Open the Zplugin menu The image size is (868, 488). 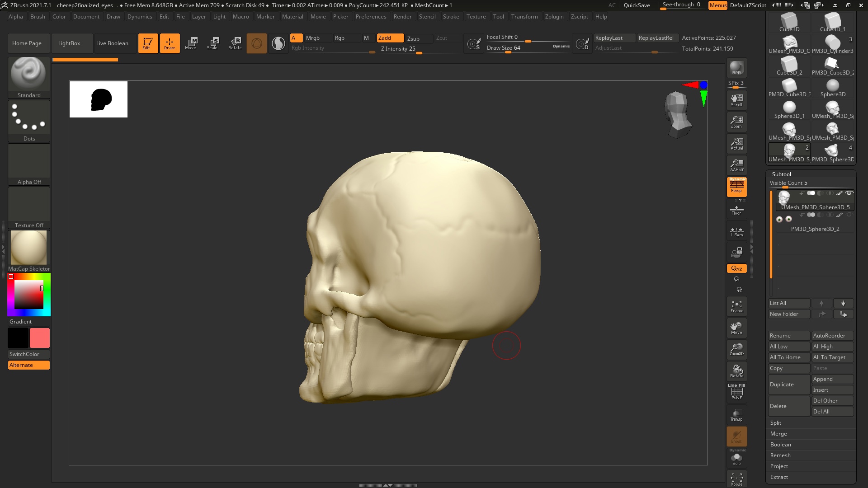coord(554,17)
